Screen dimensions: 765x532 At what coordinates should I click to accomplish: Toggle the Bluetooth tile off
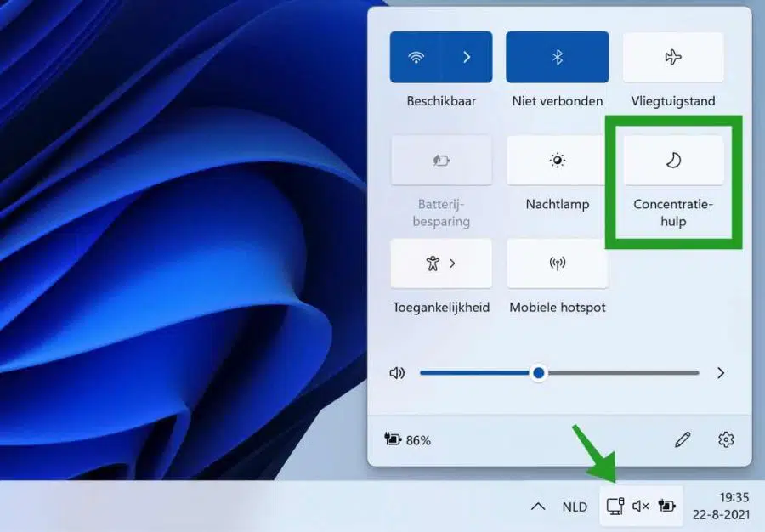pyautogui.click(x=557, y=57)
